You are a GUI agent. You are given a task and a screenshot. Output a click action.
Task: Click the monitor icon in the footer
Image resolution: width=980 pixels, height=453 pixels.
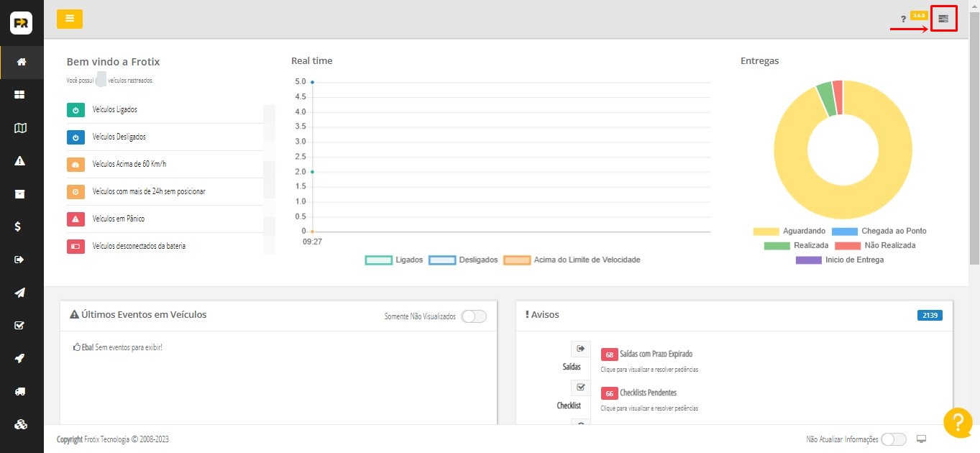click(x=921, y=439)
